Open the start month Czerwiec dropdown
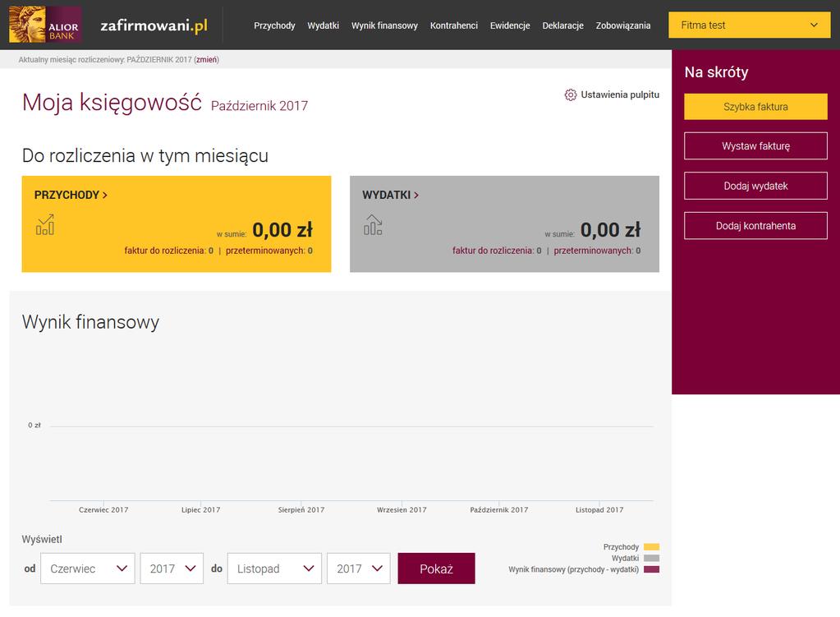This screenshot has width=840, height=617. [88, 569]
